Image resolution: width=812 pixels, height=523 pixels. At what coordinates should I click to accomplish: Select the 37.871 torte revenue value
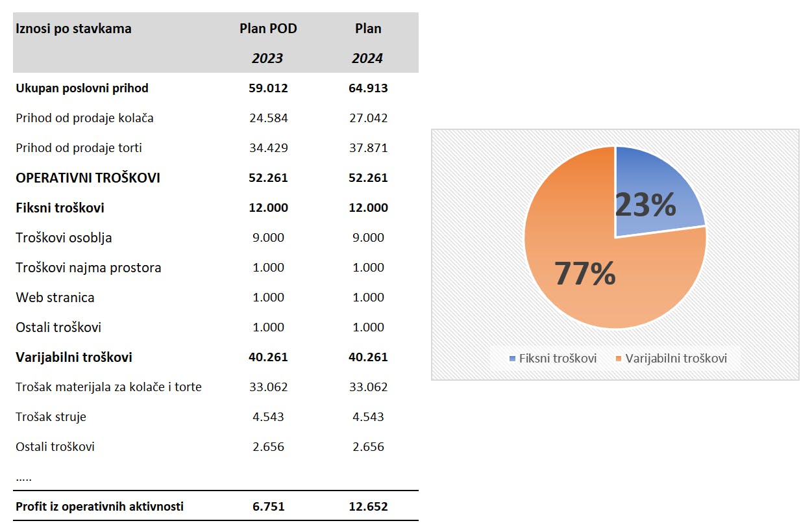(x=368, y=148)
